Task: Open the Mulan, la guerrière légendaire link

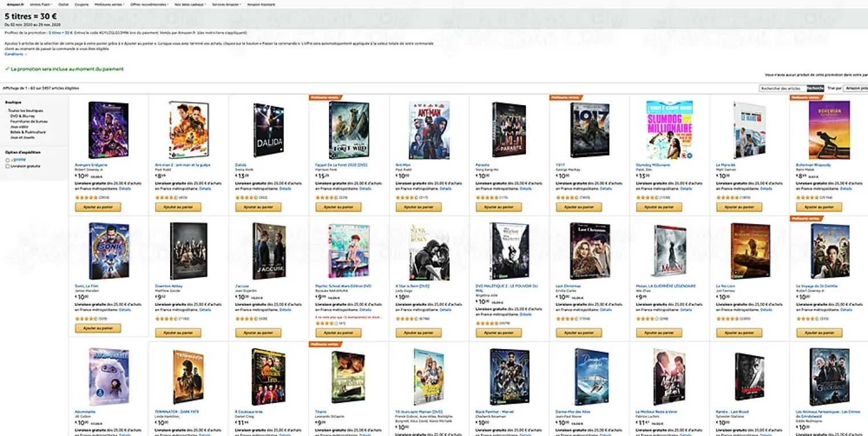Action: coord(666,286)
